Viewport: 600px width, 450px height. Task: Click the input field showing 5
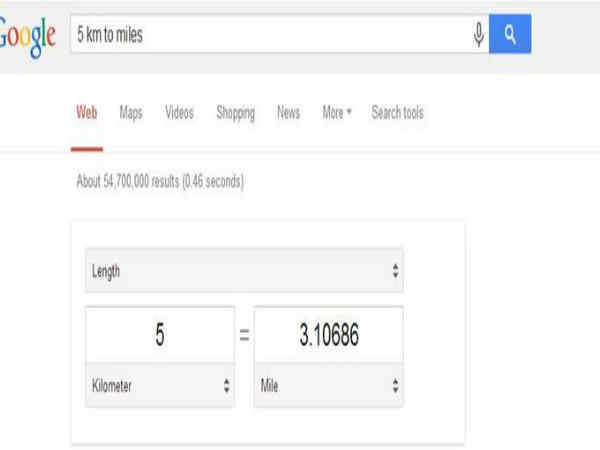(160, 335)
